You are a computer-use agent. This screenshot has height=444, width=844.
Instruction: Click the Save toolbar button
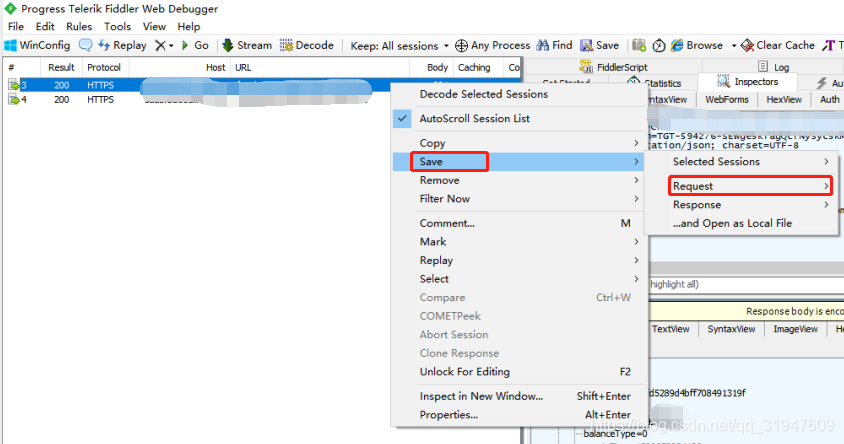pos(599,45)
